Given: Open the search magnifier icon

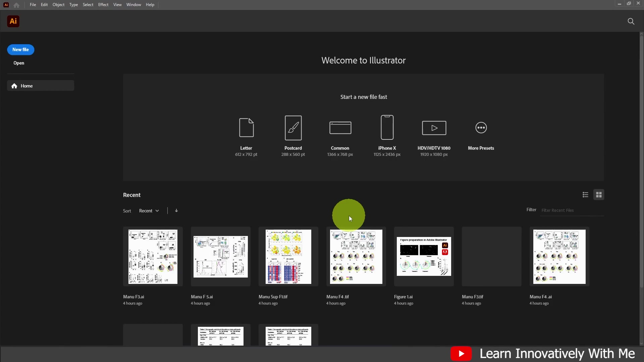Looking at the screenshot, I should pos(631,21).
